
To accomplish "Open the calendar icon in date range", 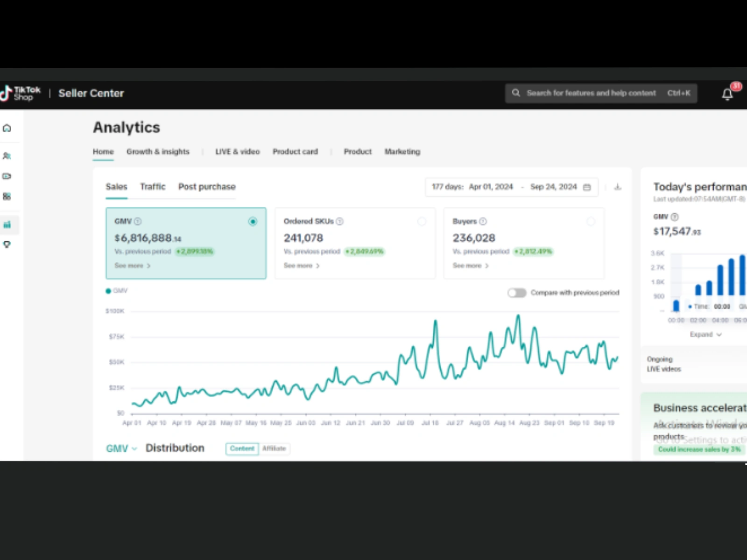I will coord(587,187).
